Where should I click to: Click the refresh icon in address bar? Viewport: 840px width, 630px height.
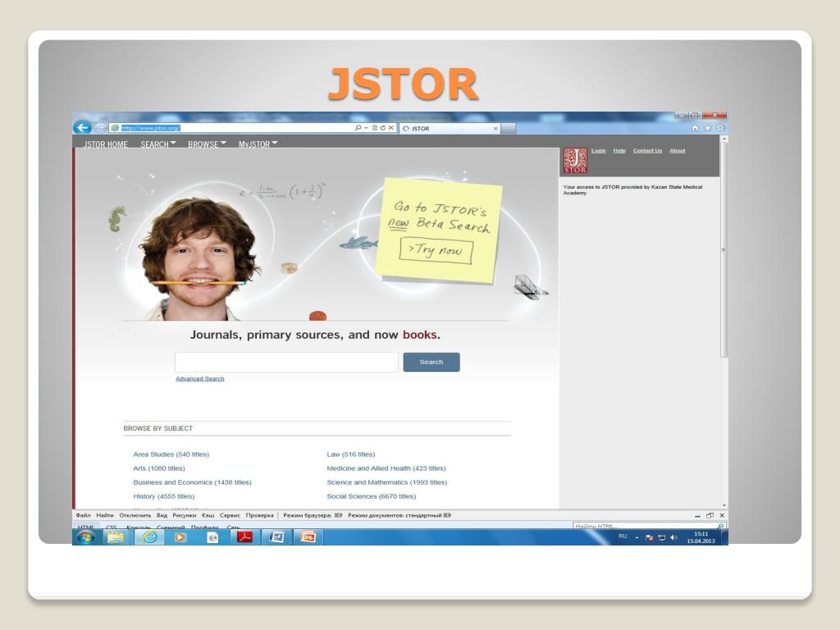click(382, 128)
